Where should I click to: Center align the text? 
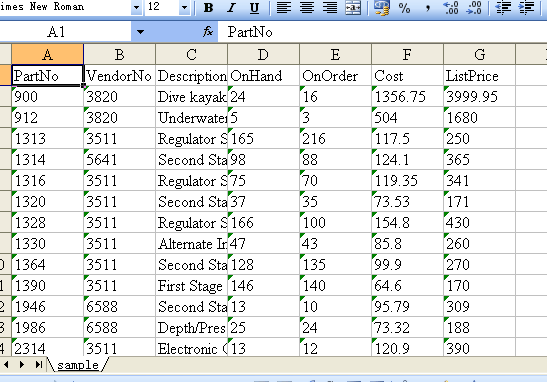coord(307,7)
